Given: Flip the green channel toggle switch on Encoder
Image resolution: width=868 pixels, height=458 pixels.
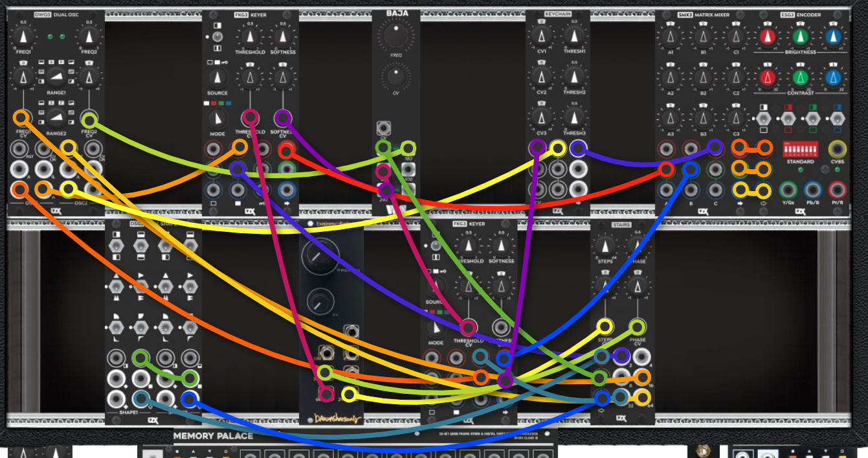Looking at the screenshot, I should coord(812,119).
